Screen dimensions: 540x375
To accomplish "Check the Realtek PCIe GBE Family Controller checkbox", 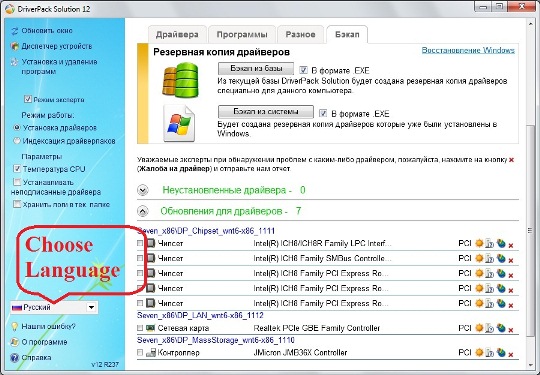I will tap(140, 328).
